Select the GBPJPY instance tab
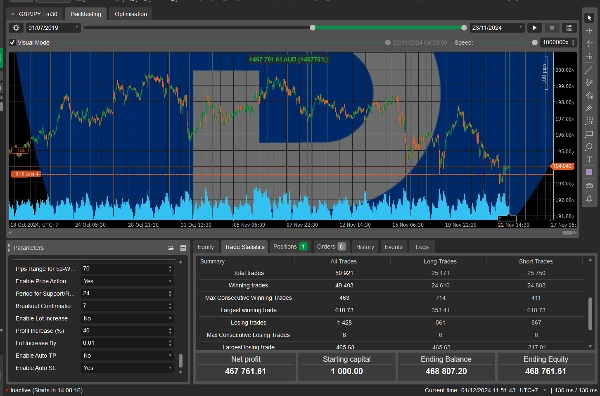 35,14
